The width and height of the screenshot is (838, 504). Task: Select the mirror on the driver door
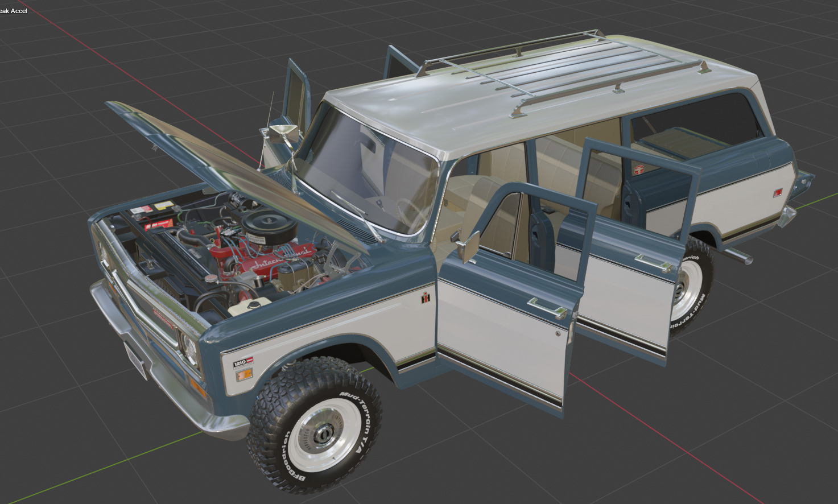click(469, 246)
